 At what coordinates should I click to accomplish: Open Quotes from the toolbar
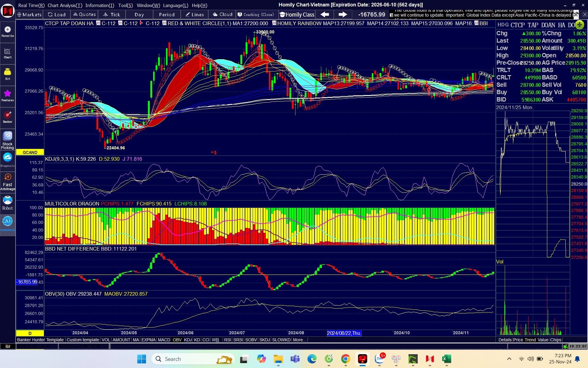pyautogui.click(x=85, y=14)
